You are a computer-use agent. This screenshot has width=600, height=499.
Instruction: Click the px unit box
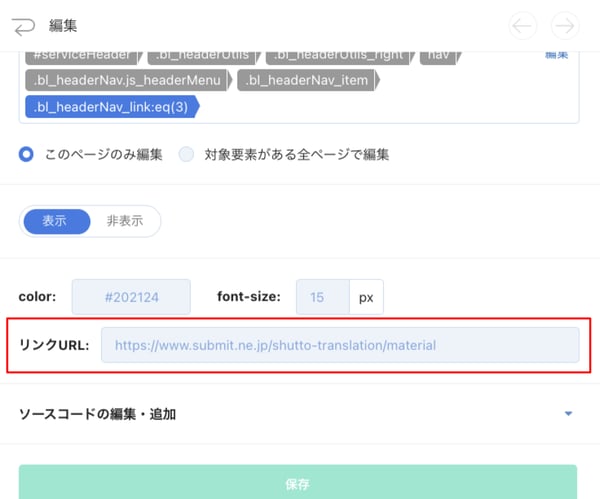pyautogui.click(x=366, y=297)
